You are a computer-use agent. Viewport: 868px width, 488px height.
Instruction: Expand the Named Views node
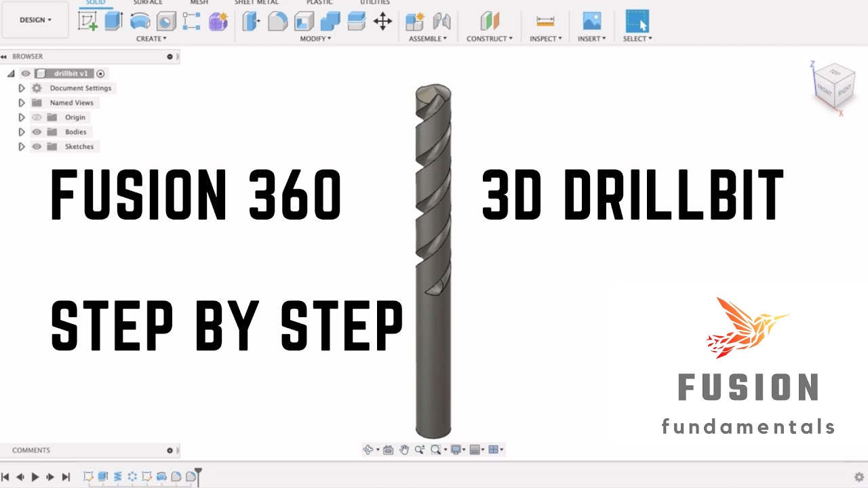point(22,103)
